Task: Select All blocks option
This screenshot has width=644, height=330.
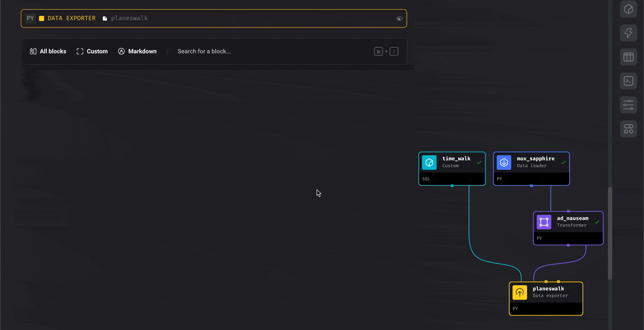Action: point(48,52)
